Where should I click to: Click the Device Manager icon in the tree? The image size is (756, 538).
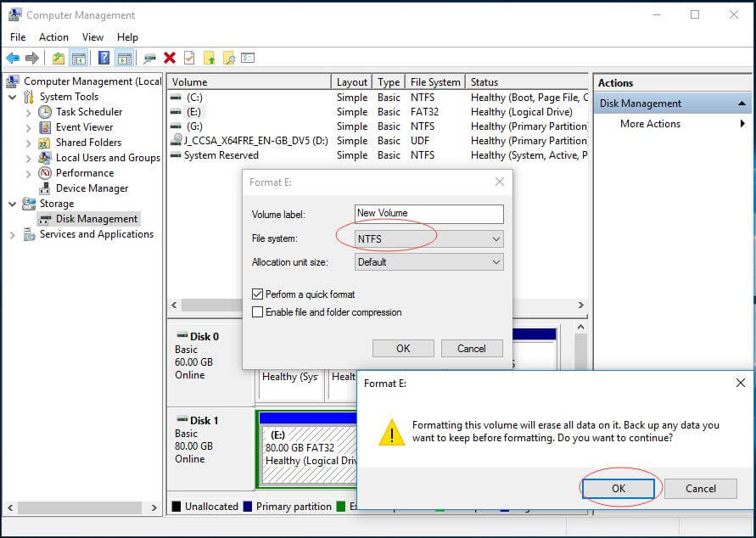(x=45, y=188)
